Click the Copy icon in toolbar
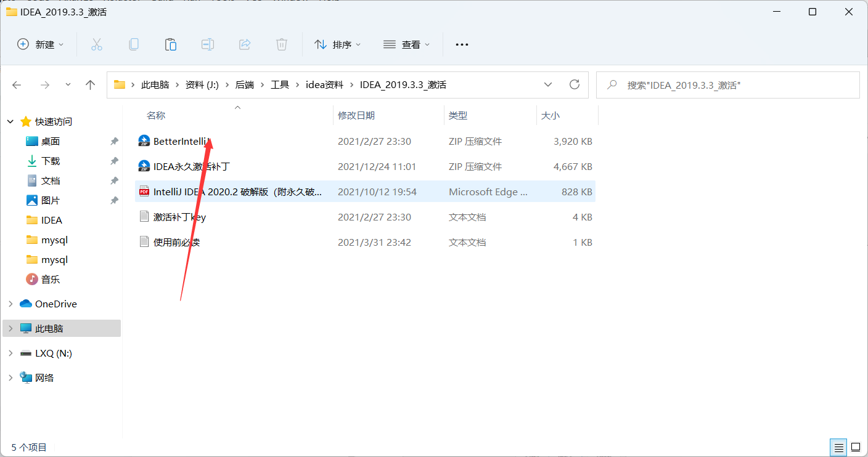 coord(134,44)
